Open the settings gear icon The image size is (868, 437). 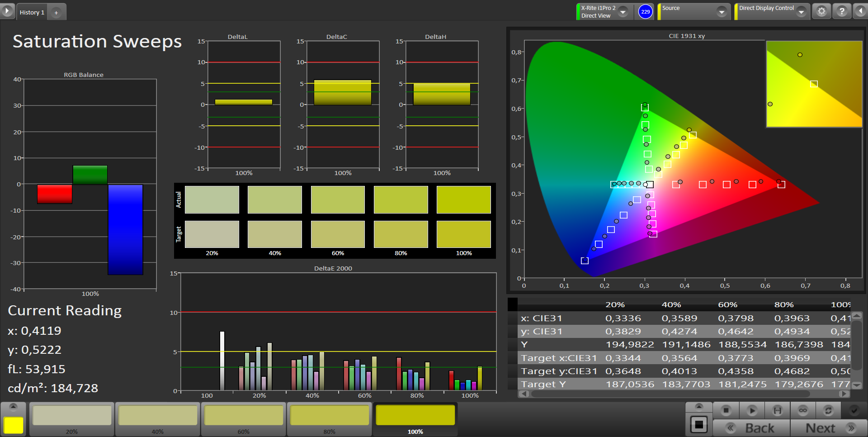click(821, 11)
